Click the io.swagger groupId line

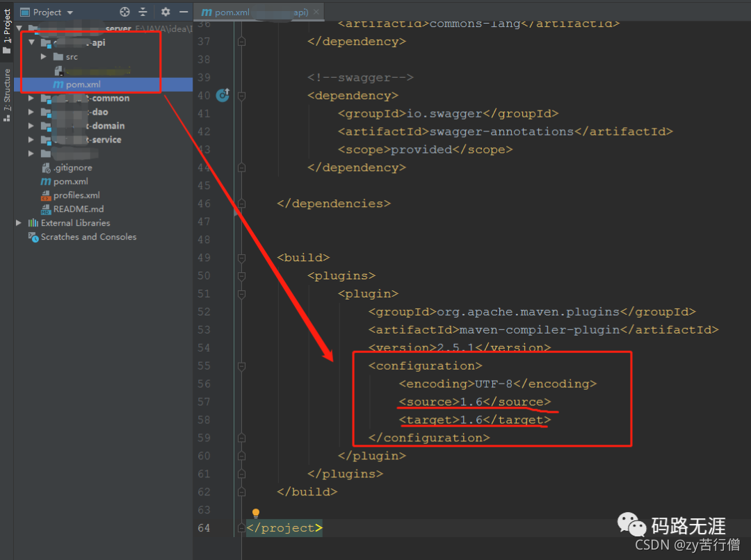pyautogui.click(x=448, y=113)
